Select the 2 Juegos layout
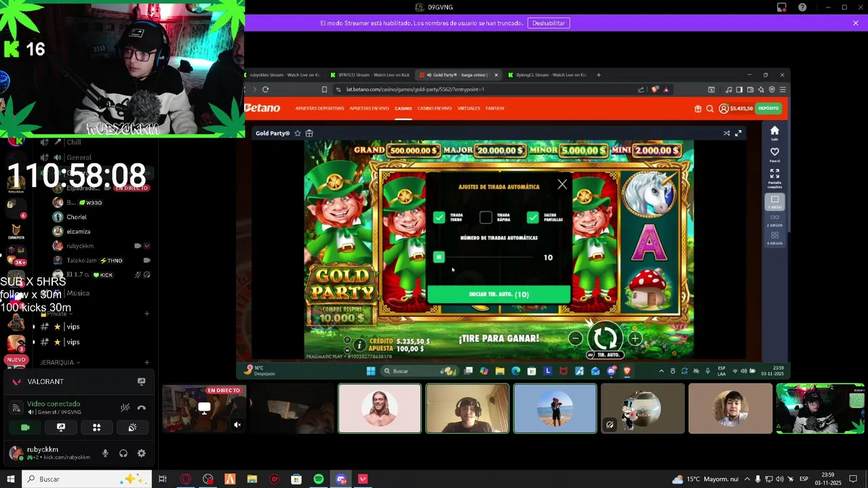 (x=774, y=220)
